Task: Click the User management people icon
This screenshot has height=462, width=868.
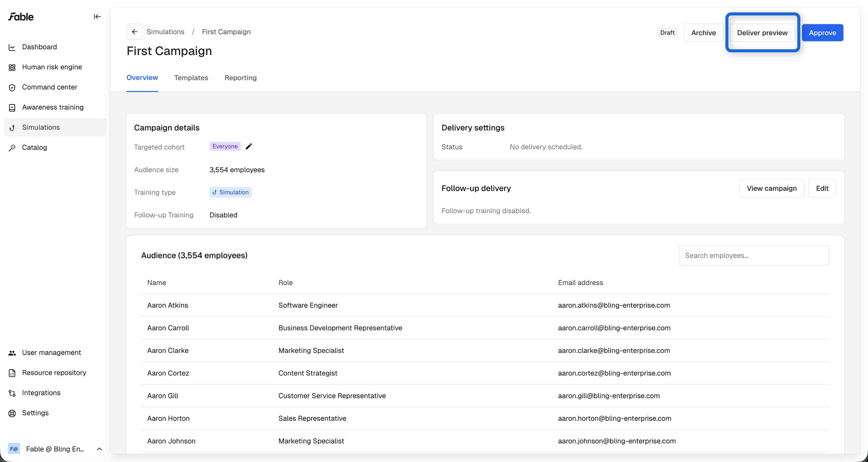Action: pyautogui.click(x=12, y=353)
